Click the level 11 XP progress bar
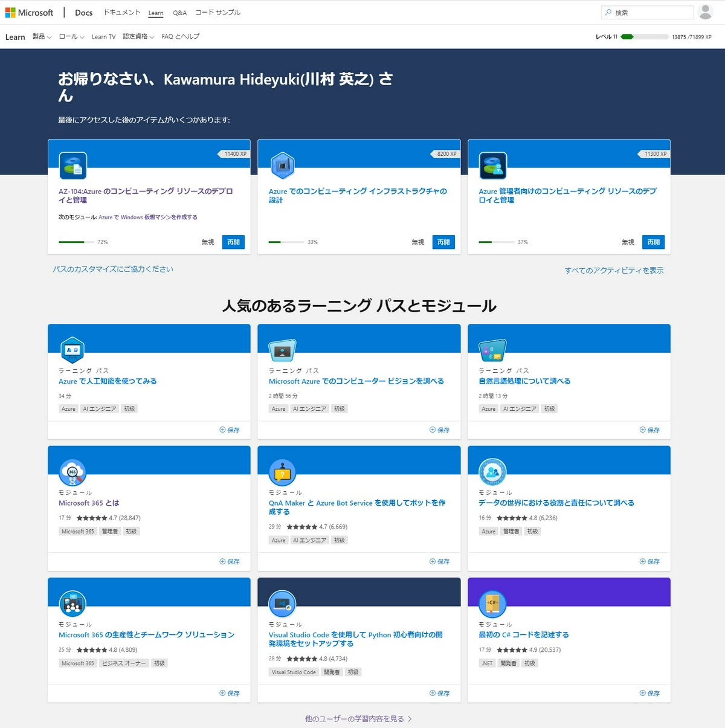Screen dimensions: 725x728 tap(645, 37)
